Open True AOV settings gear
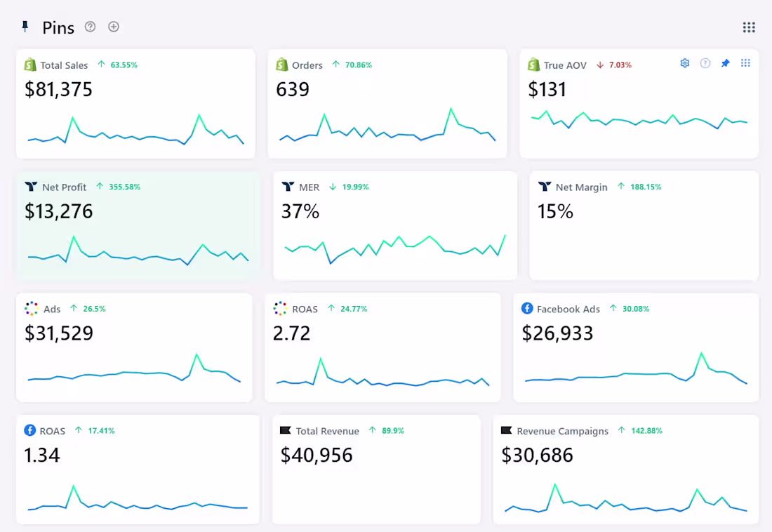The height and width of the screenshot is (532, 772). (685, 63)
